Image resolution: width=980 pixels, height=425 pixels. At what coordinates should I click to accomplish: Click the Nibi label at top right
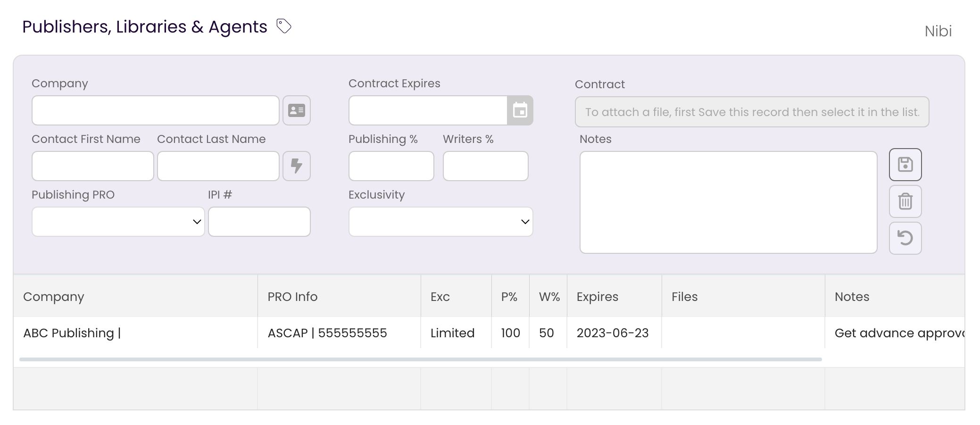[938, 31]
